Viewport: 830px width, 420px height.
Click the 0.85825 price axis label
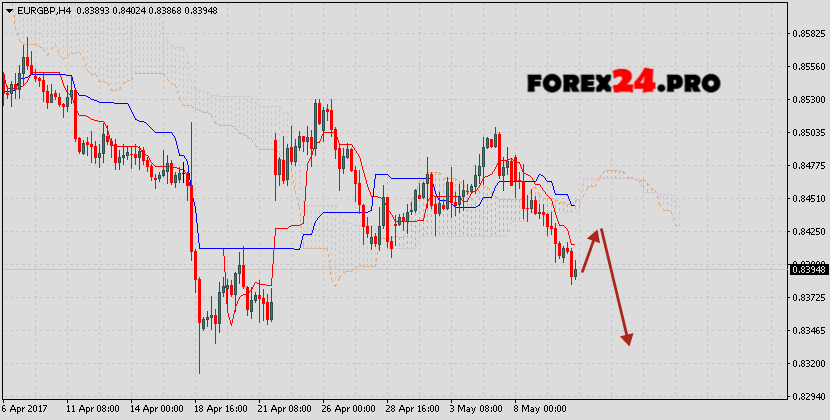(808, 34)
